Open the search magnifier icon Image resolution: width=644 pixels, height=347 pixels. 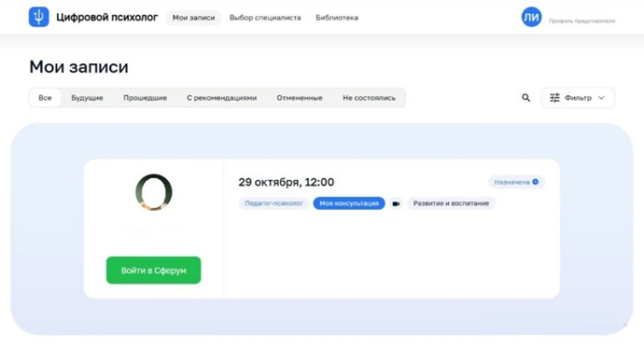525,98
